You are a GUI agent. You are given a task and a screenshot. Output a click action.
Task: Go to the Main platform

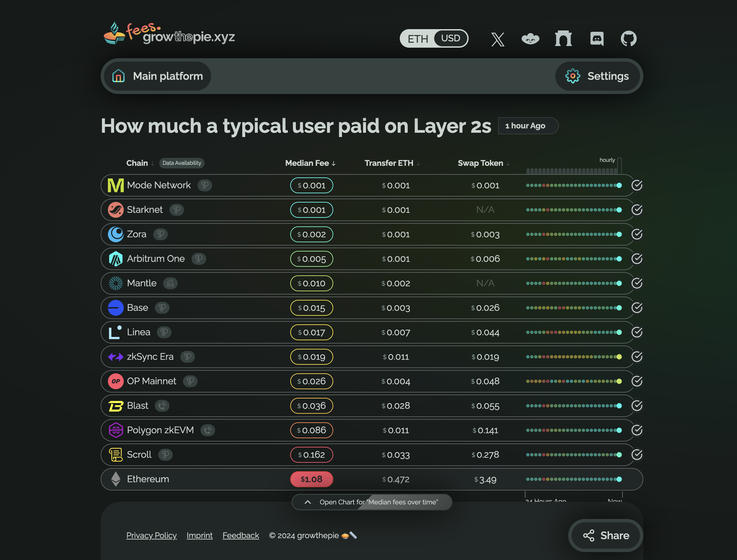(158, 76)
